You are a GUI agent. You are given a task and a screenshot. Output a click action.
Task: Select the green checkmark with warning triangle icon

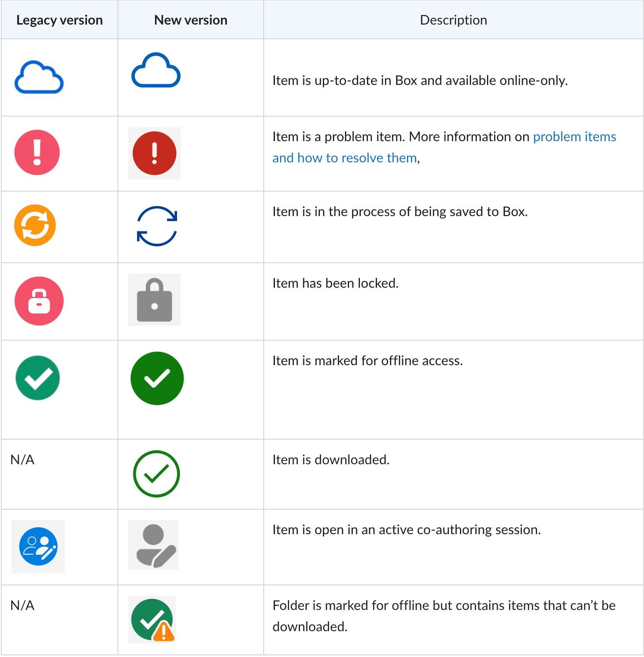point(152,620)
